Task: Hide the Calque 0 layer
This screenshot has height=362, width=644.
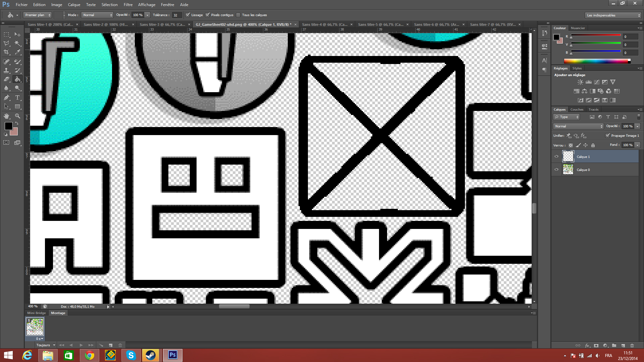Action: [556, 170]
